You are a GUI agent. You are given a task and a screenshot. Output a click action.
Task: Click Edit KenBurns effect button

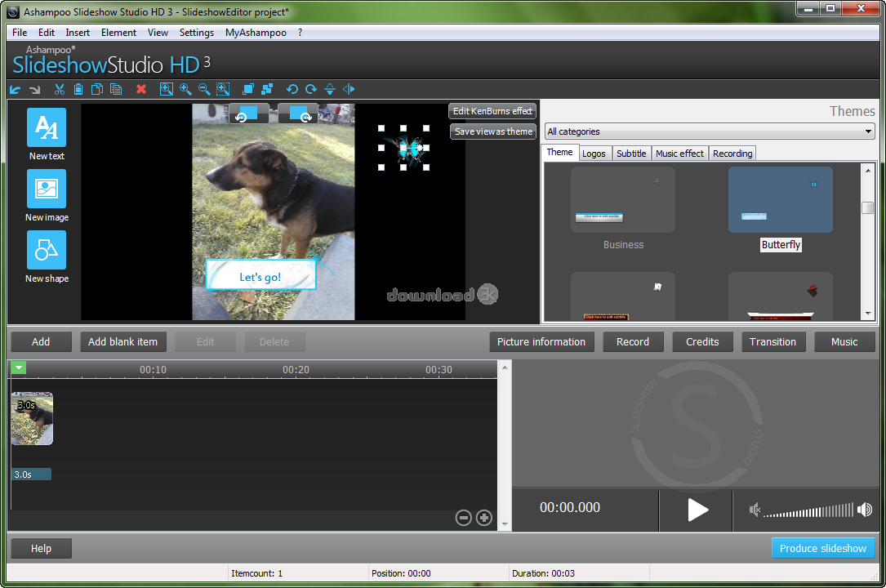(492, 111)
